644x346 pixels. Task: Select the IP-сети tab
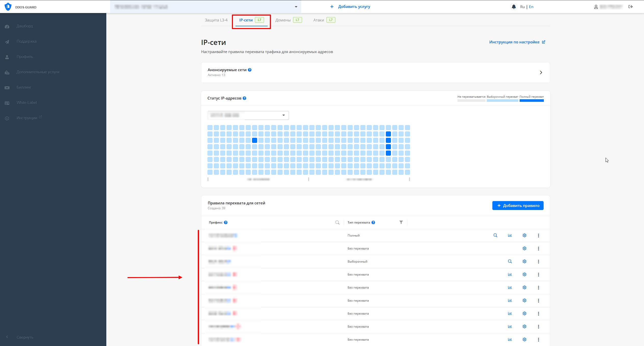[251, 20]
